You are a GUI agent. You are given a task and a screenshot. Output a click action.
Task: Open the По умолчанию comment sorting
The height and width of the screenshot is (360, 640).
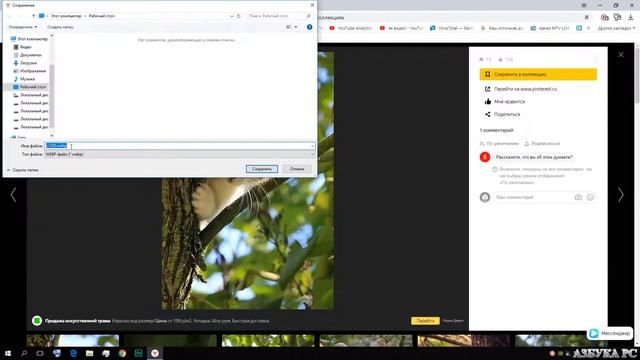tap(499, 144)
